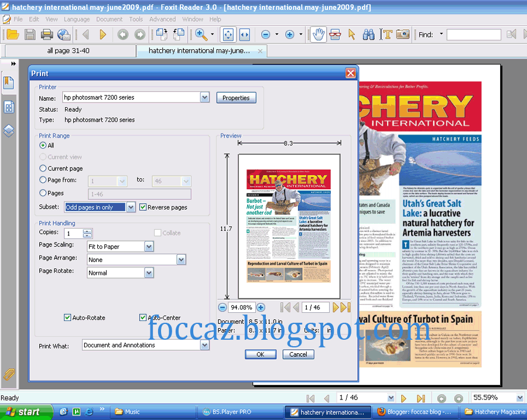Image resolution: width=527 pixels, height=420 pixels.
Task: Open the File menu
Action: 18,19
